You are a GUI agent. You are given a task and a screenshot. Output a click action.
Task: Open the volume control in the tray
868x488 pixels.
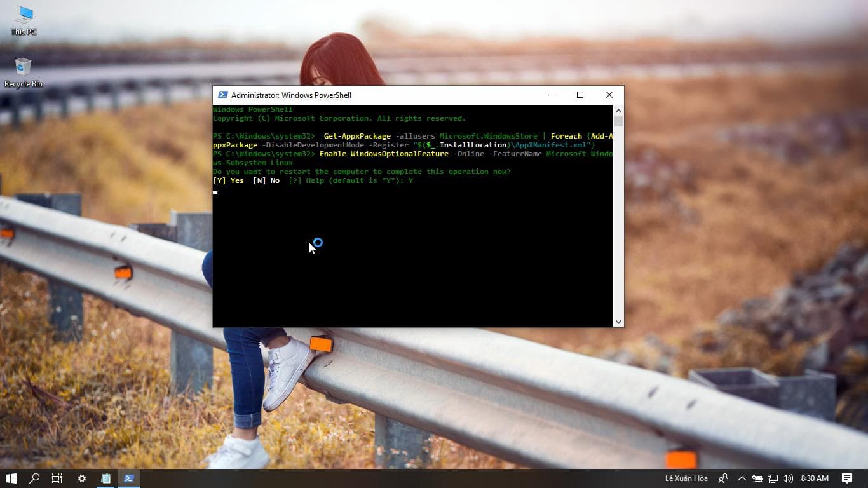(x=788, y=478)
